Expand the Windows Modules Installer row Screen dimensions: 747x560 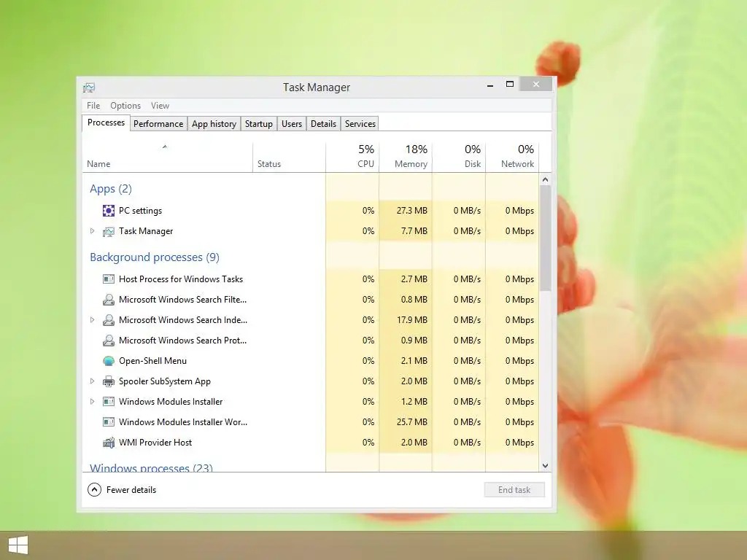point(92,402)
